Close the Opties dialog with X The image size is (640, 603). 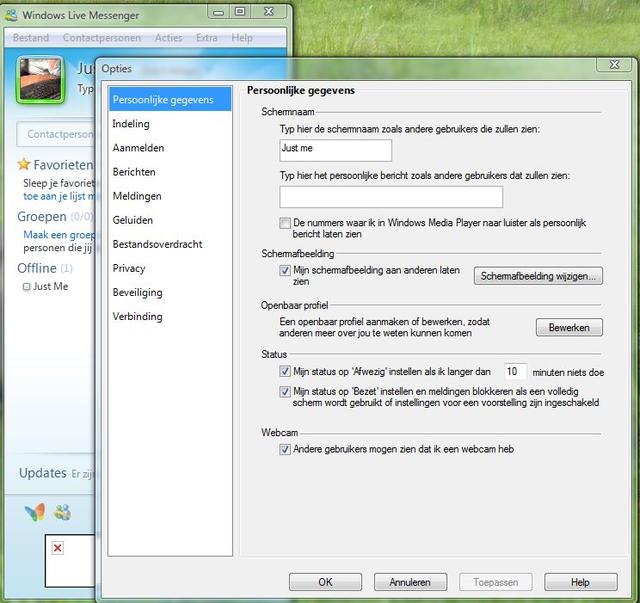click(615, 65)
